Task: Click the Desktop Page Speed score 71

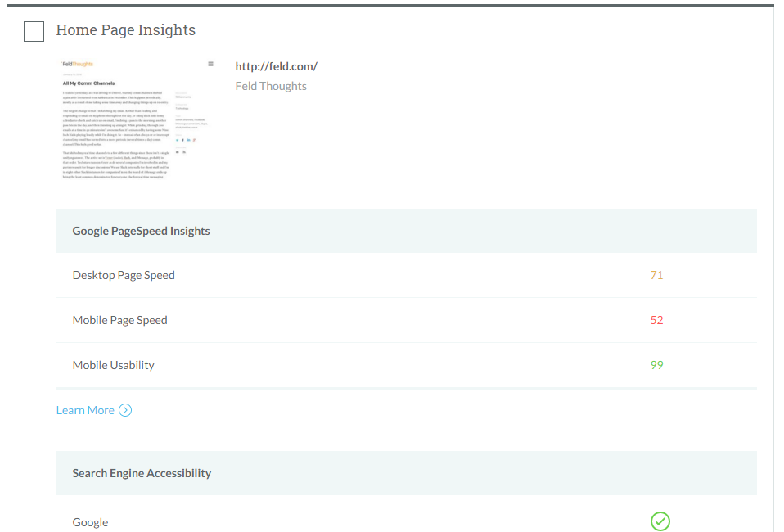Action: [656, 275]
